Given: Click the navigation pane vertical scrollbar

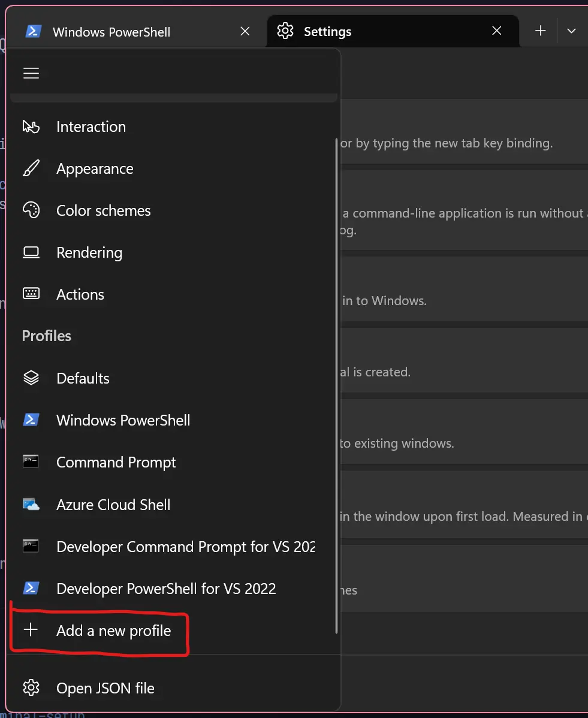Looking at the screenshot, I should pyautogui.click(x=337, y=385).
